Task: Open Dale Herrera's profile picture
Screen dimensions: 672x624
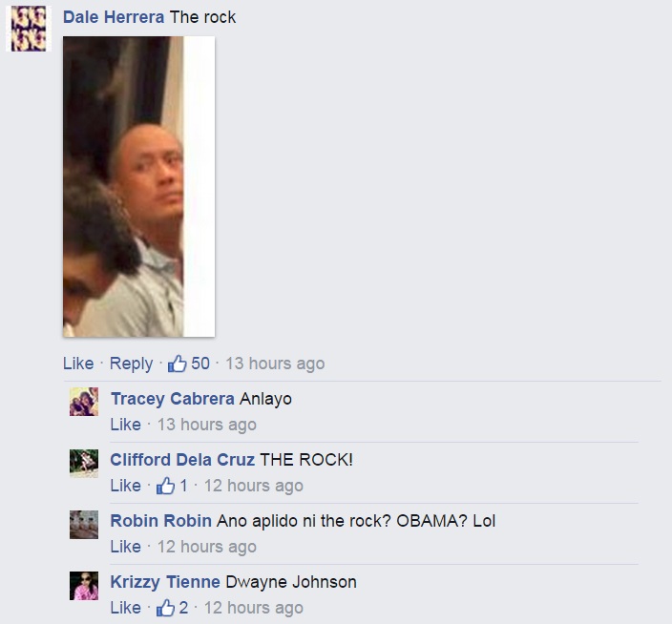Action: point(29,29)
